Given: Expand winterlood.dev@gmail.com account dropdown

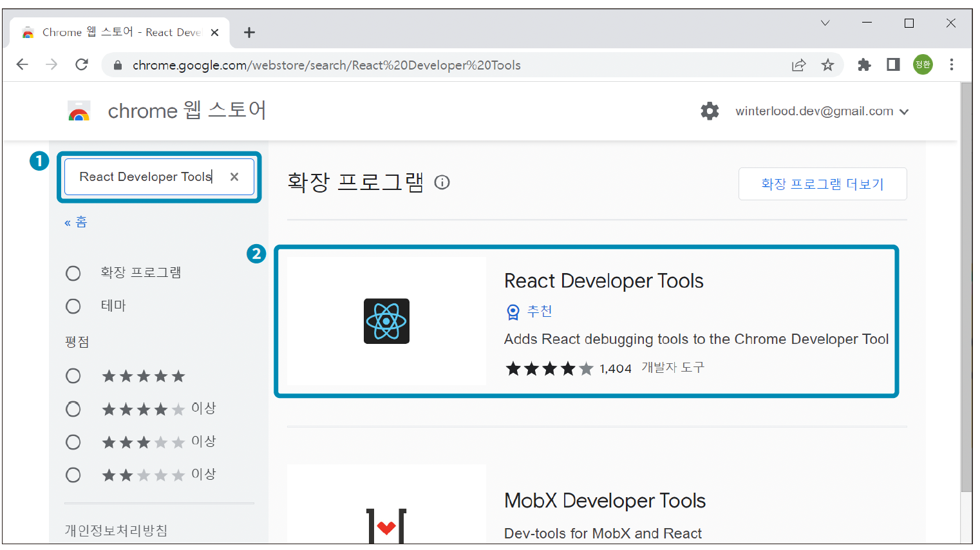Looking at the screenshot, I should click(822, 111).
